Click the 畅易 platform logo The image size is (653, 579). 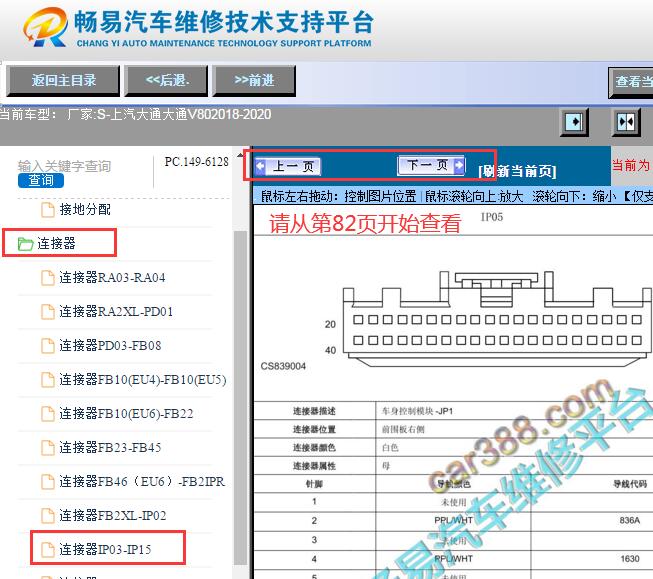coord(45,27)
